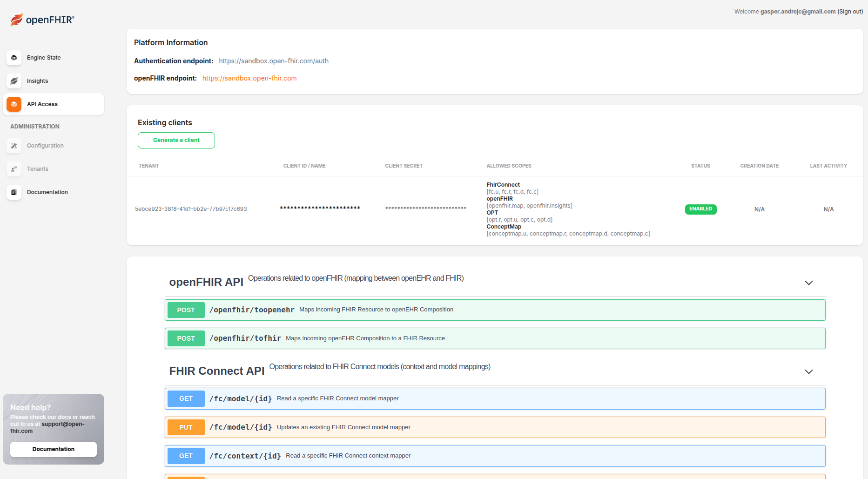
Task: Click the orange API Access icon
Action: pyautogui.click(x=14, y=104)
